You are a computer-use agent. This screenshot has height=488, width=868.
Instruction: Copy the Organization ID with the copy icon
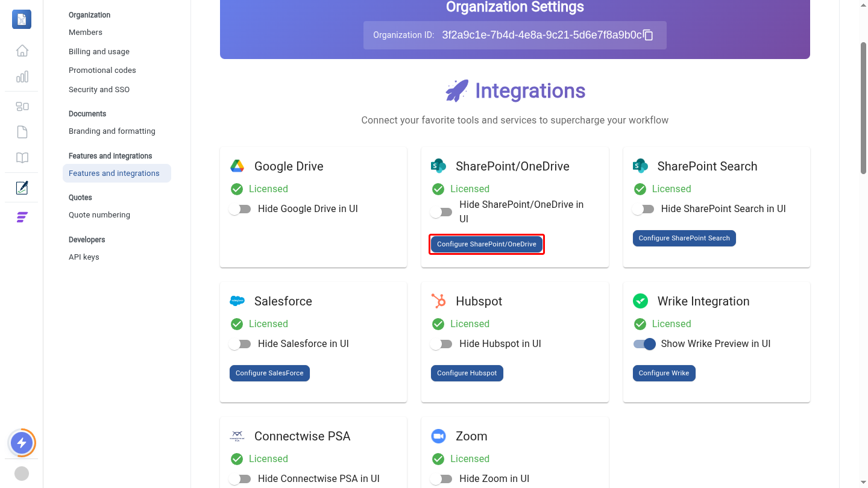point(649,35)
